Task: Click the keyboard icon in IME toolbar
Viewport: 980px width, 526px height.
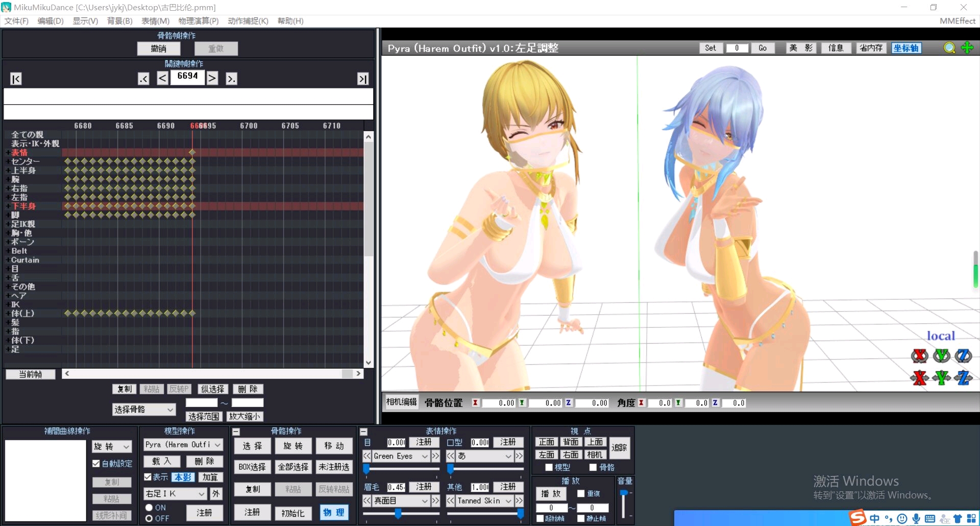Action: click(930, 519)
